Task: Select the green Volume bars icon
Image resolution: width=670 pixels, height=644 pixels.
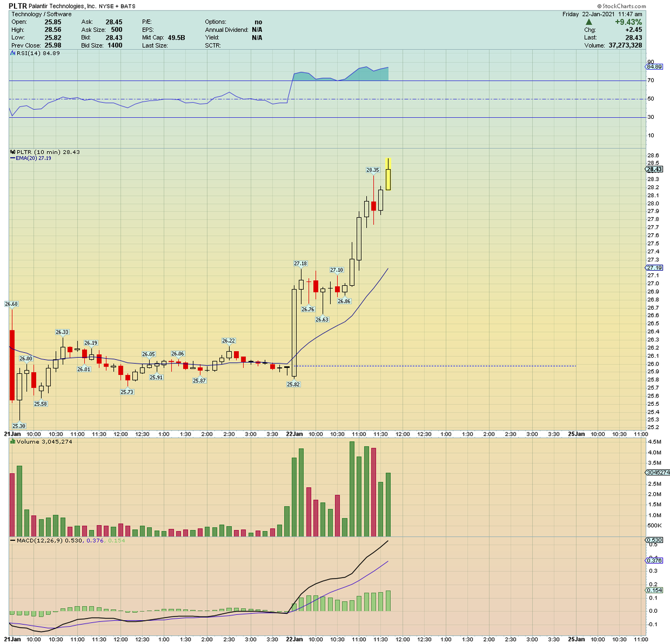Action: coord(12,441)
